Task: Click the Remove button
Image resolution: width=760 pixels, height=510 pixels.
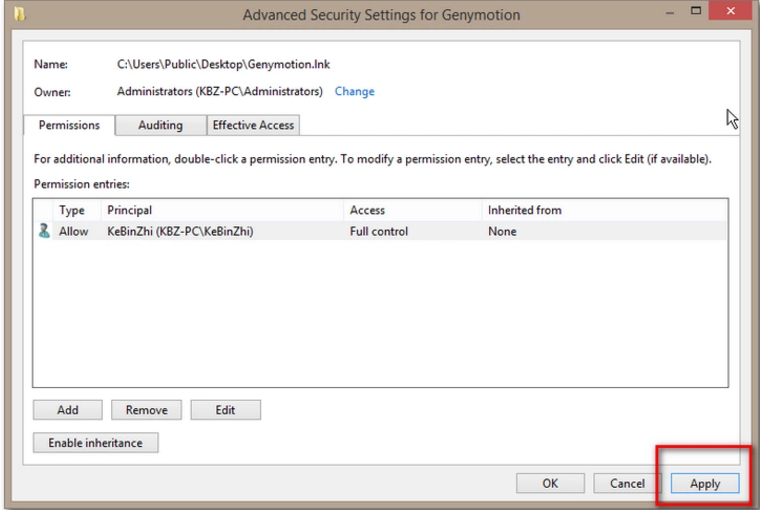Action: 146,410
